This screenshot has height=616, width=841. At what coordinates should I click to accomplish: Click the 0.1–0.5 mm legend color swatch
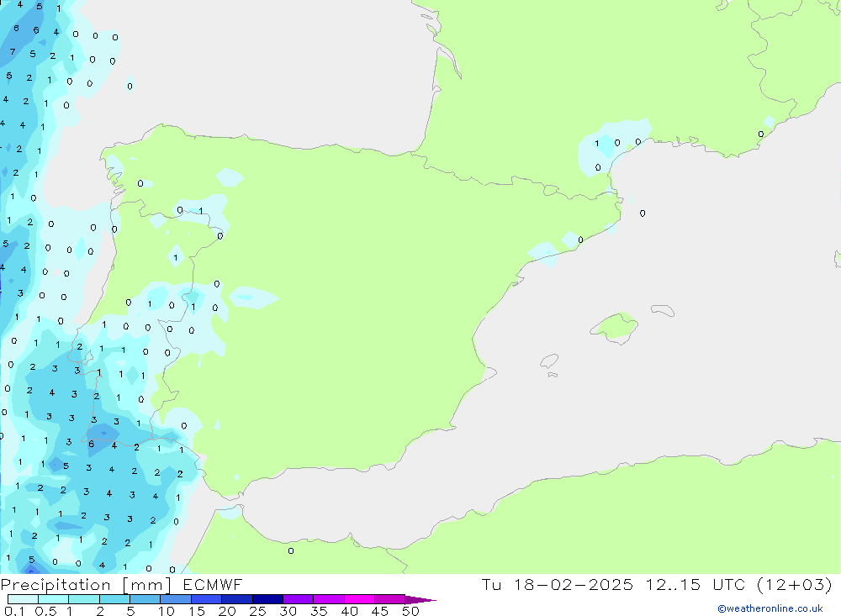pos(23,599)
